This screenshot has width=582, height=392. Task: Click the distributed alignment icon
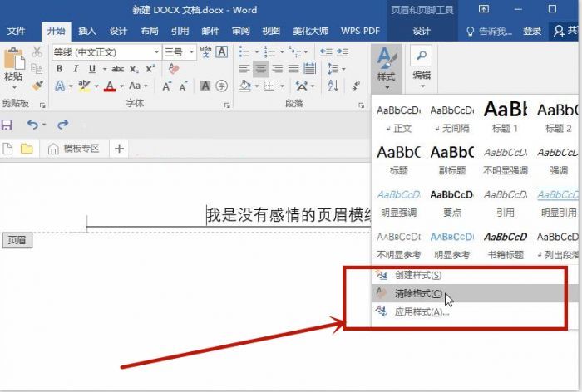[309, 69]
